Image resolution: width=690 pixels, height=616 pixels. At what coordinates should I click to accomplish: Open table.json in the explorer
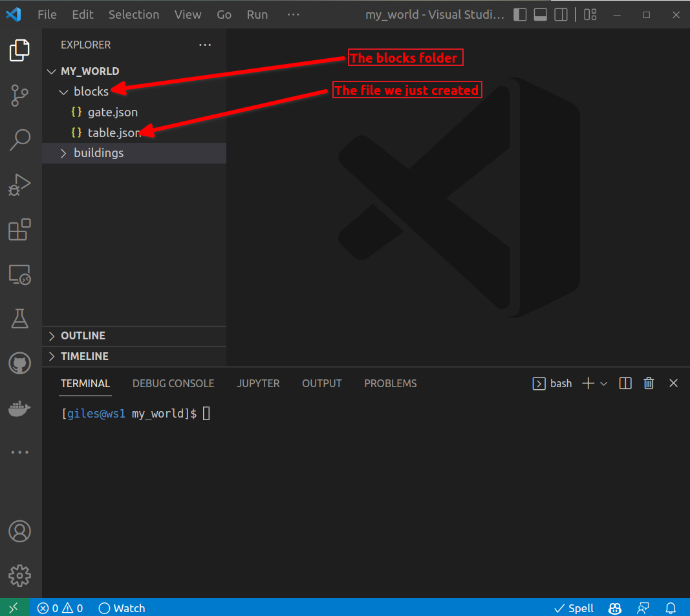pyautogui.click(x=113, y=133)
